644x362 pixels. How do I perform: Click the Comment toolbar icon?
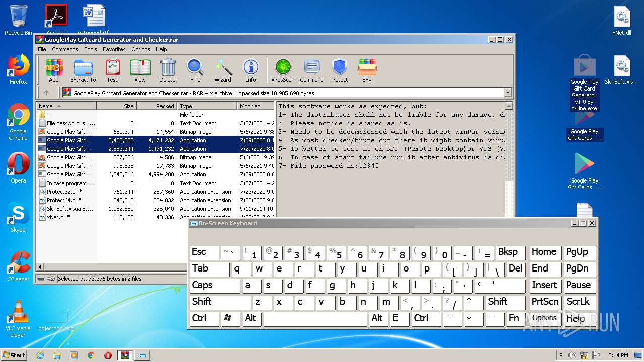311,70
